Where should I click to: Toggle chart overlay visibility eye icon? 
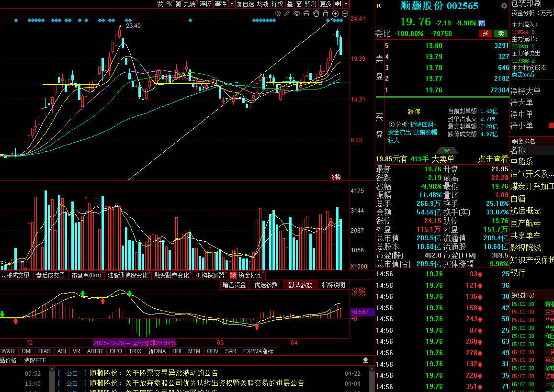tap(297, 14)
